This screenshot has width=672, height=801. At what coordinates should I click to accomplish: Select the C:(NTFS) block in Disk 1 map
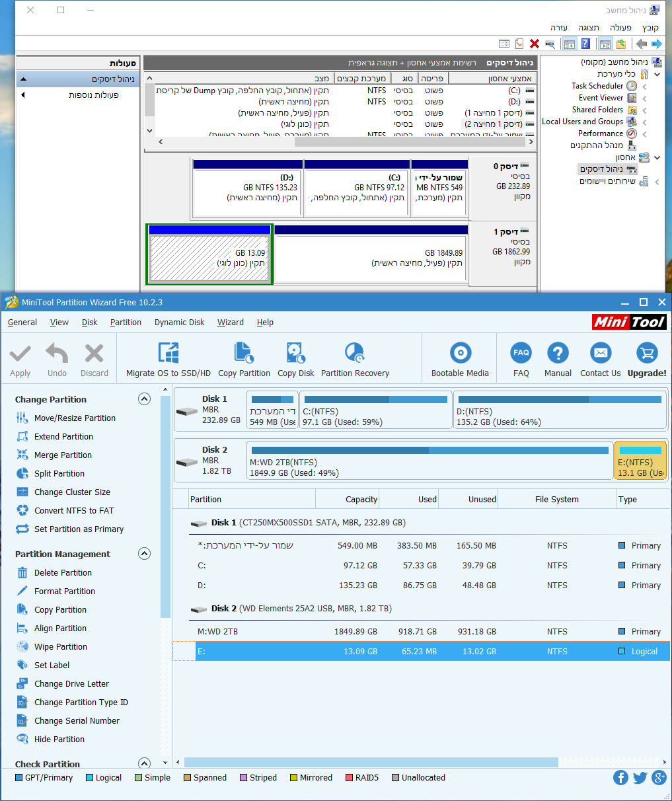coord(375,410)
